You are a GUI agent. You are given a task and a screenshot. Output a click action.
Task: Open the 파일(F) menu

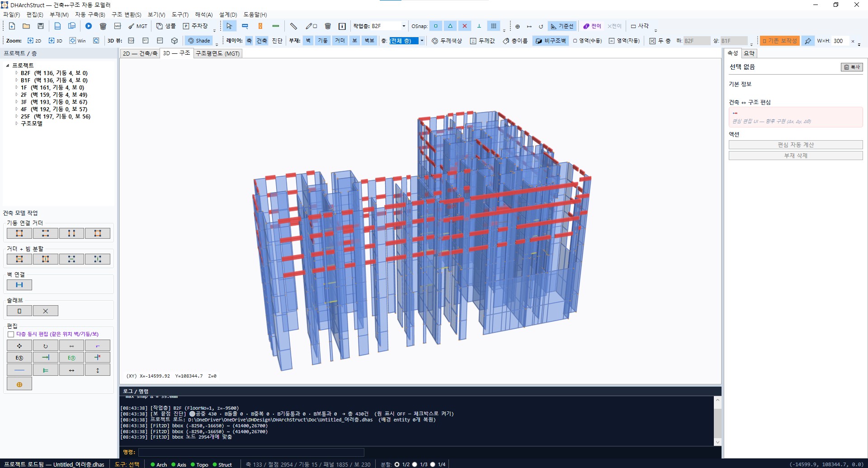[x=12, y=15]
